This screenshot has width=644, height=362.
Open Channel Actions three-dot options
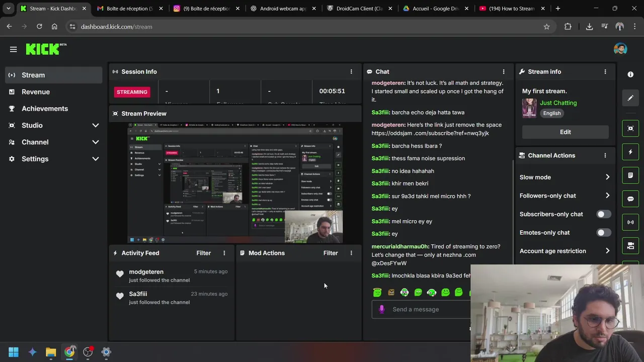605,155
